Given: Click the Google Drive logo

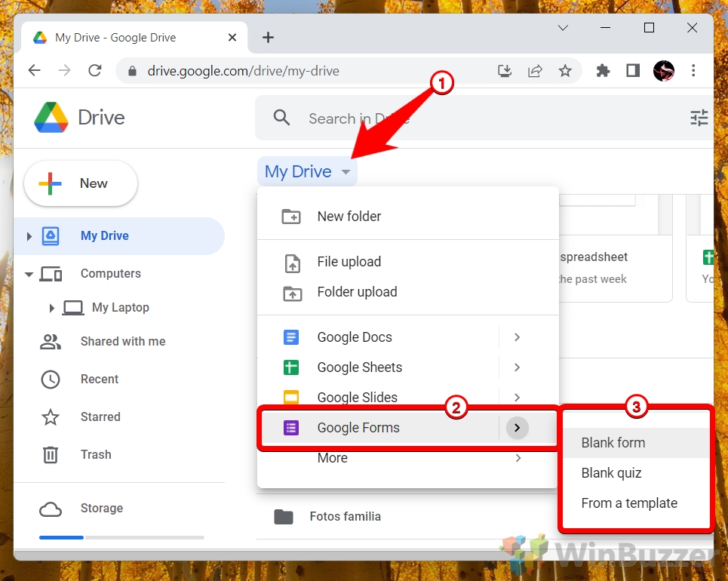Looking at the screenshot, I should click(x=51, y=118).
